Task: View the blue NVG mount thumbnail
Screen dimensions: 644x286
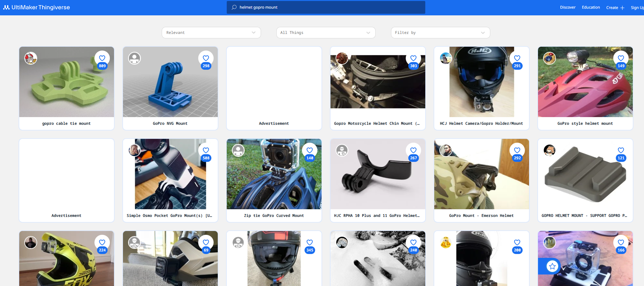Action: tap(170, 82)
